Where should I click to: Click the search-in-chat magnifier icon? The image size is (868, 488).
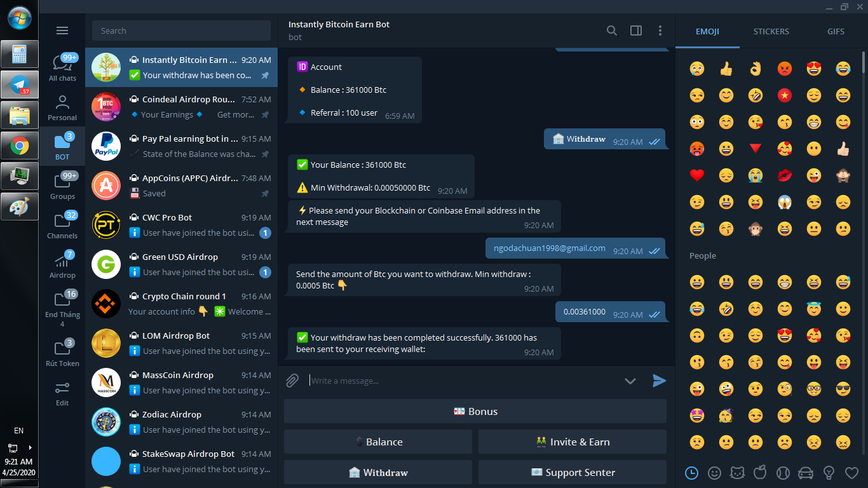(x=612, y=30)
